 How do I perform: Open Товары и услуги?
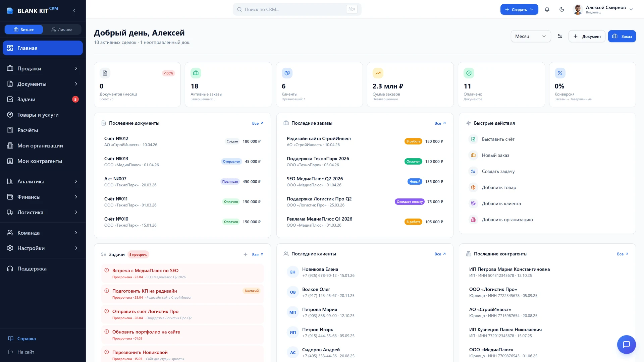43,115
